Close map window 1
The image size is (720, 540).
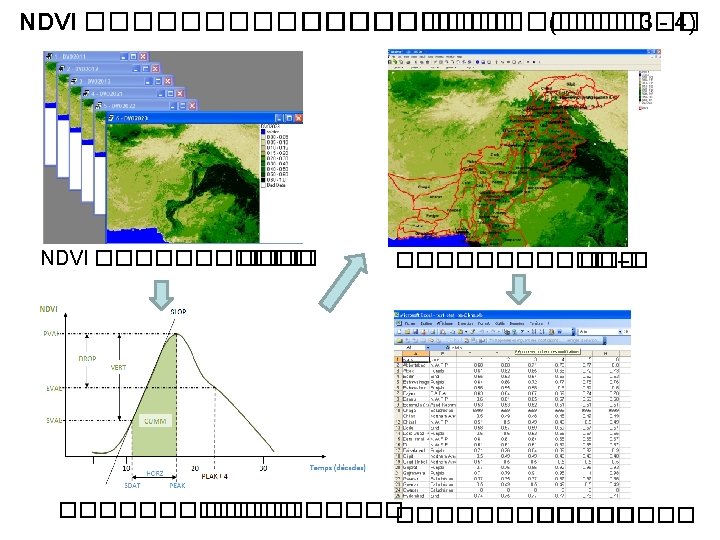143,56
